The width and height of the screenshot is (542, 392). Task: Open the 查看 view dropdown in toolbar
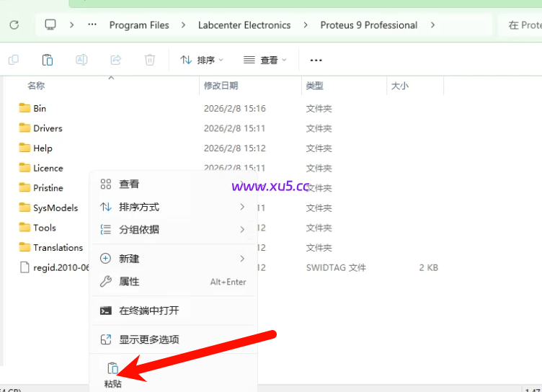click(x=265, y=60)
